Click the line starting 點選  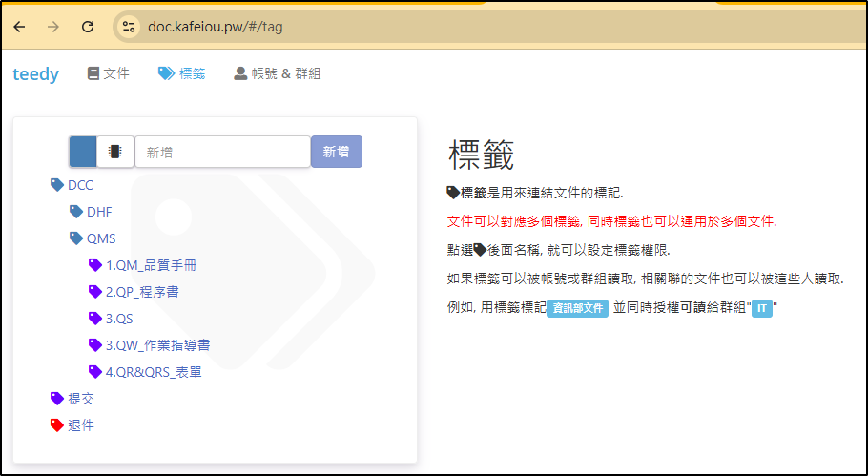[x=559, y=250]
